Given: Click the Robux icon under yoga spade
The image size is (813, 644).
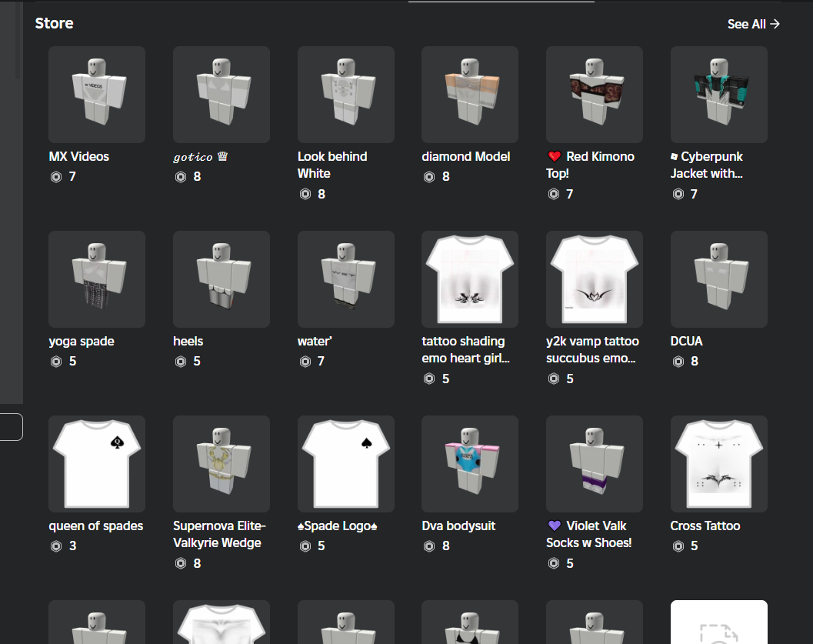Looking at the screenshot, I should coord(56,362).
